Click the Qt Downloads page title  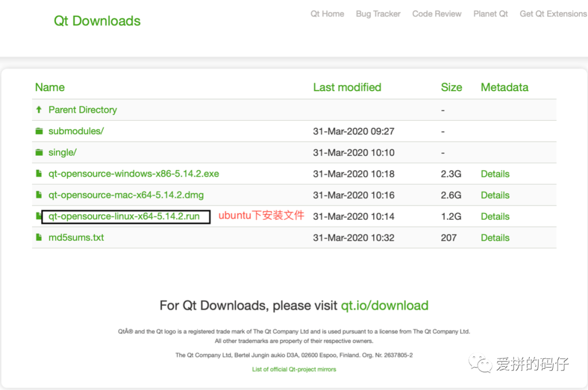click(97, 21)
